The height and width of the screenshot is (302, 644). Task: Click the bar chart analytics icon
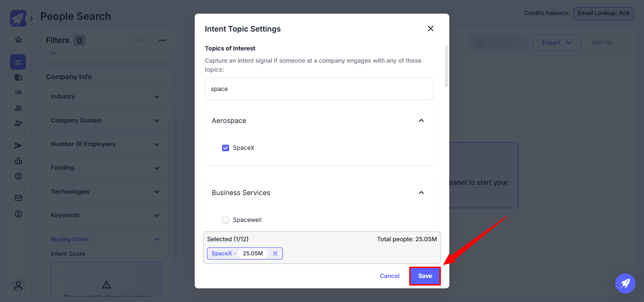coord(18,161)
